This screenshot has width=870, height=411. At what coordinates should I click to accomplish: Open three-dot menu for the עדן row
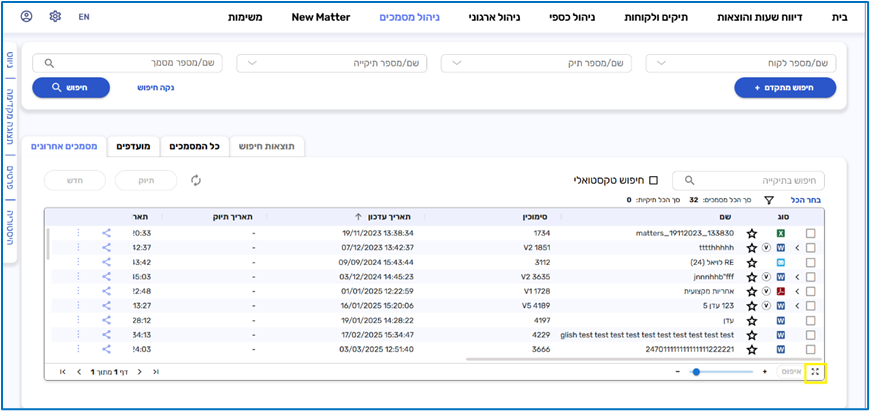pyautogui.click(x=78, y=320)
